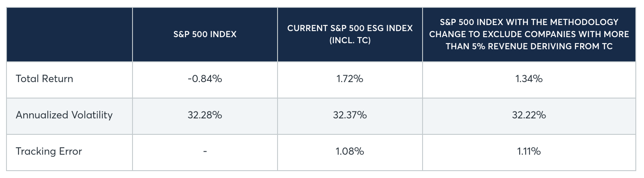Screen dimensions: 644x178
Task: Click the dash in the Tracking Error row
Action: (x=205, y=151)
